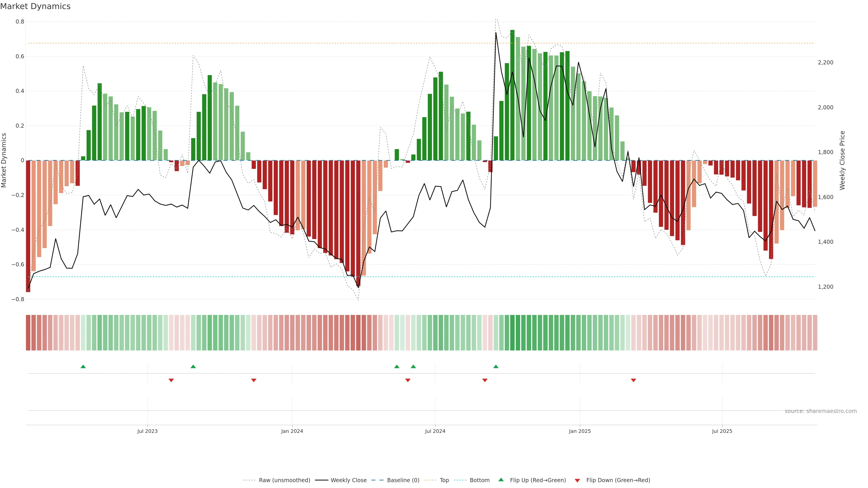Click the Market Dynamics chart title
The height and width of the screenshot is (488, 868).
point(35,6)
